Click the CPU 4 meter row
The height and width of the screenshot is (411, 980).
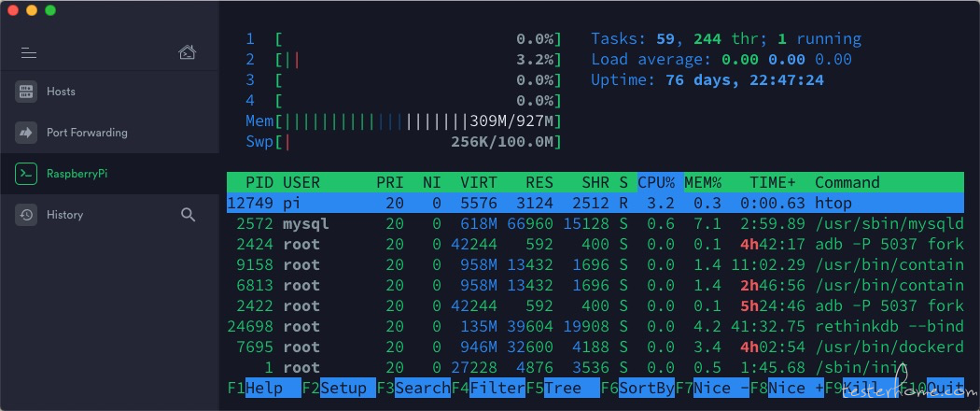404,101
